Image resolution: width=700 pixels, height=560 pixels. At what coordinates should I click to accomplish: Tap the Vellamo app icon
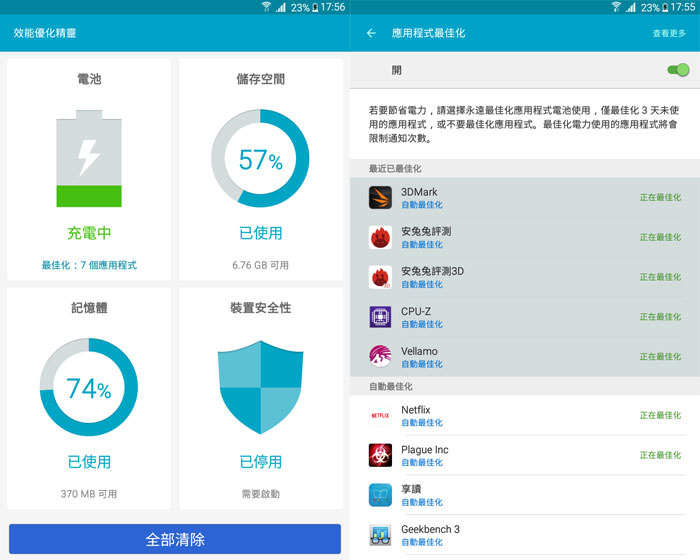(x=380, y=356)
